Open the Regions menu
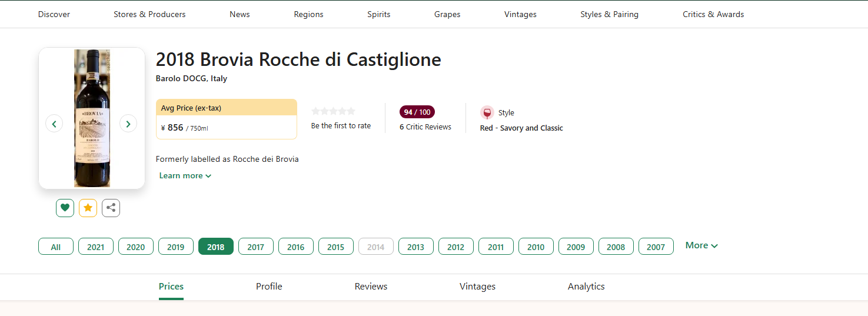868x316 pixels. coord(308,14)
